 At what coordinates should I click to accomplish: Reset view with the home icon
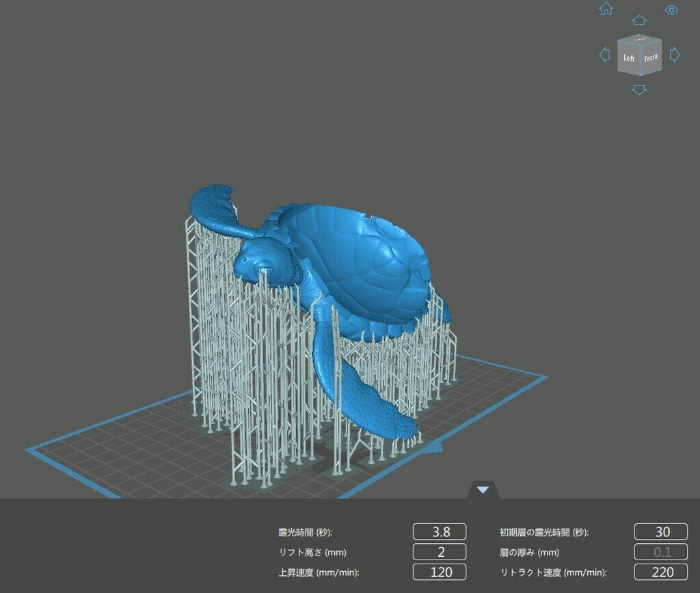[x=606, y=8]
